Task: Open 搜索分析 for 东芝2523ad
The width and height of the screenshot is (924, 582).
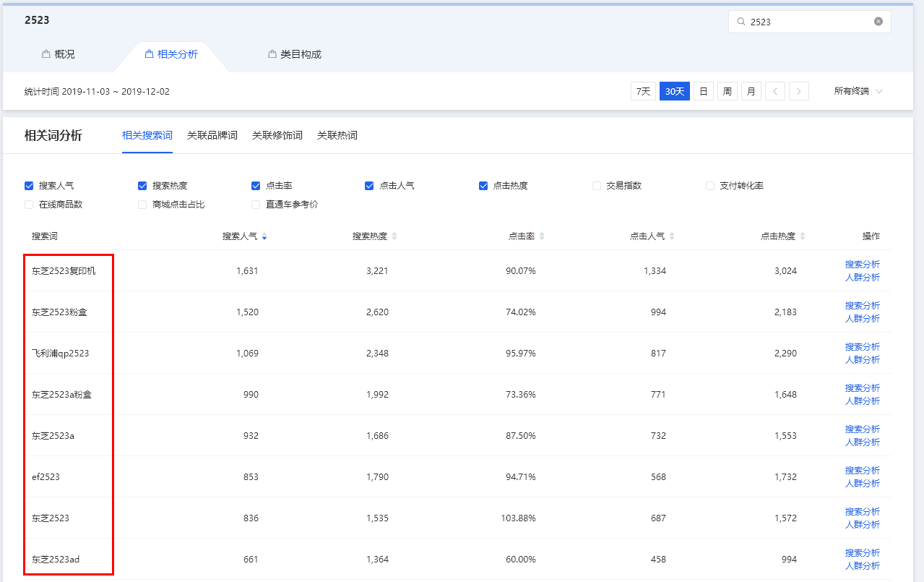Action: [863, 553]
